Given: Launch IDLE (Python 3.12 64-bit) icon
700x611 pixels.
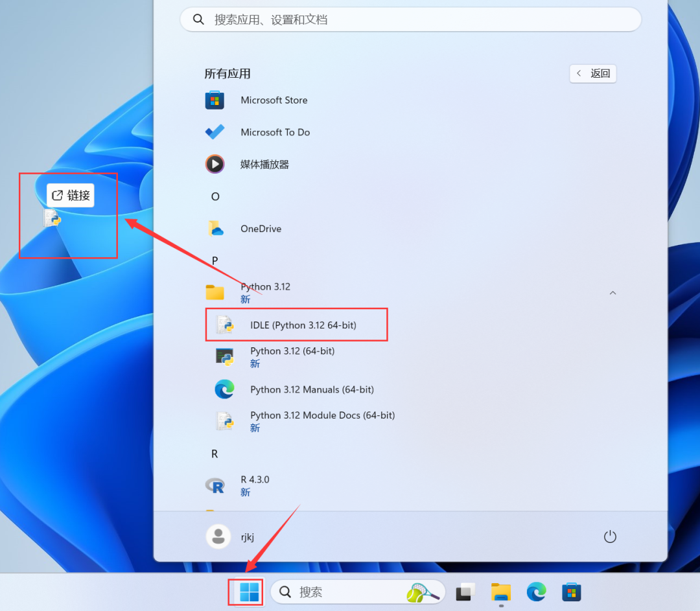Looking at the screenshot, I should coord(224,325).
